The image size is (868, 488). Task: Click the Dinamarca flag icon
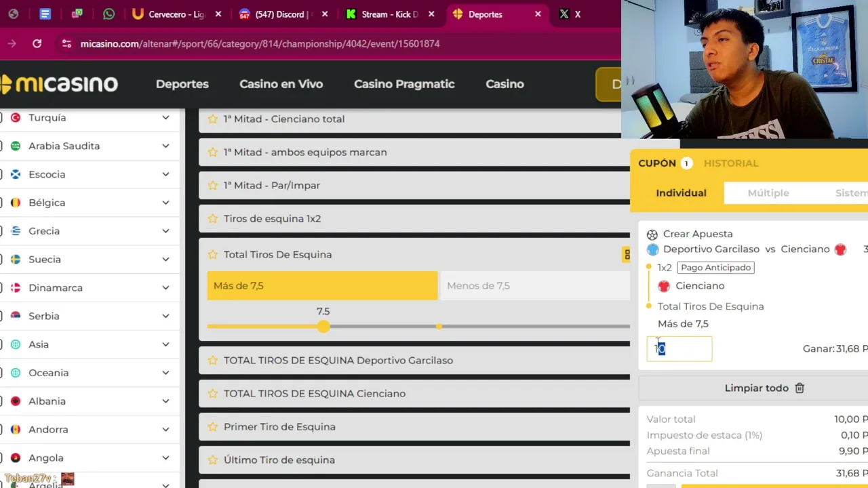[x=16, y=288]
